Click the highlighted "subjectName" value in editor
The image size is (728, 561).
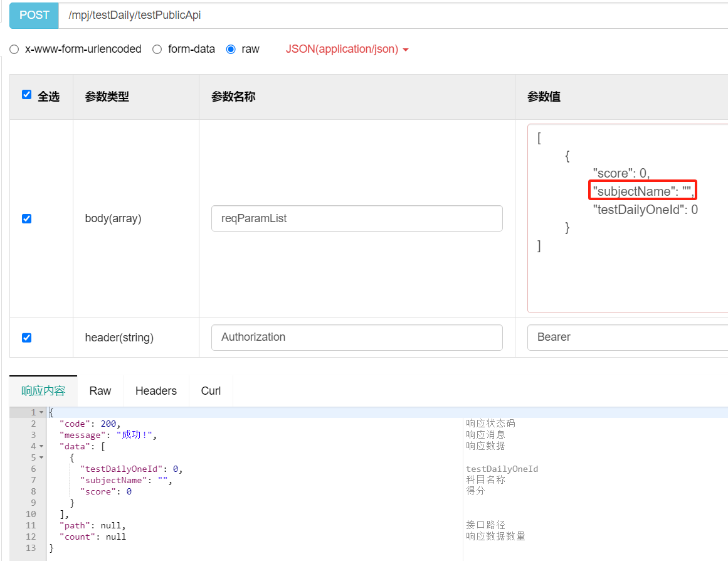pos(641,191)
